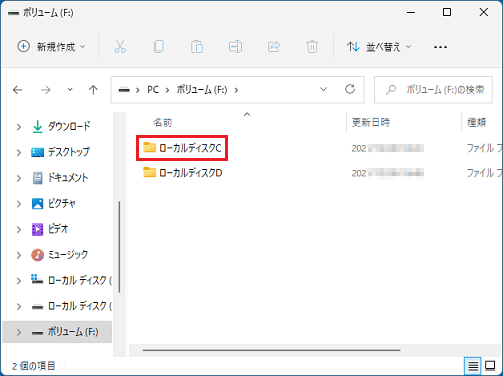Click the ミュージック disc icon
The width and height of the screenshot is (503, 376).
[37, 255]
